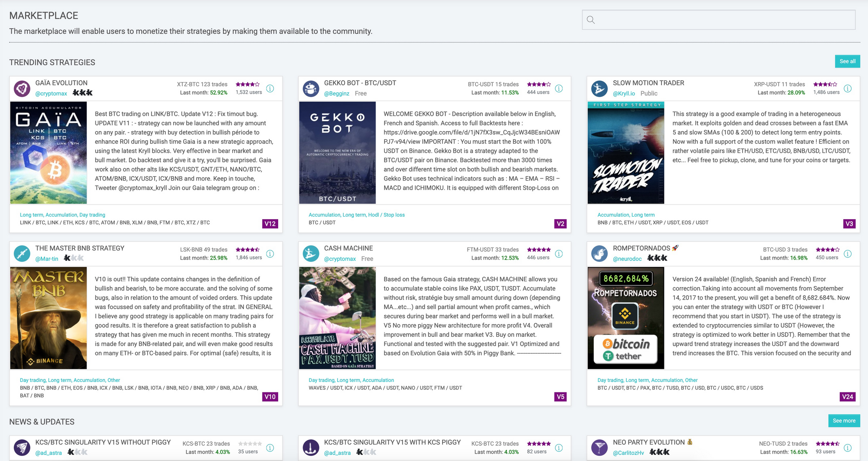Open info icon for Rompetornados
Viewport: 868px width, 461px height.
848,254
